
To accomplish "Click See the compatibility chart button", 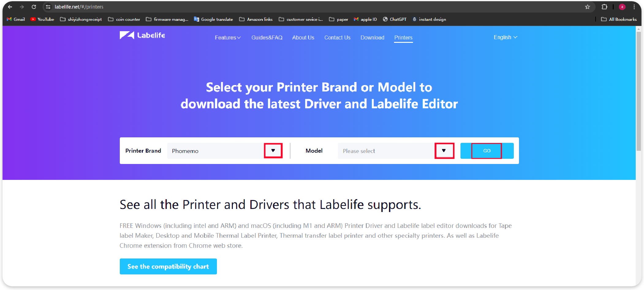I will click(168, 266).
